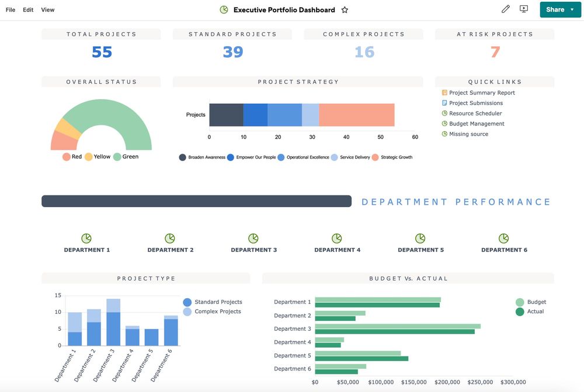Click the Department 6 dashboard icon
Image resolution: width=584 pixels, height=392 pixels.
tap(503, 238)
